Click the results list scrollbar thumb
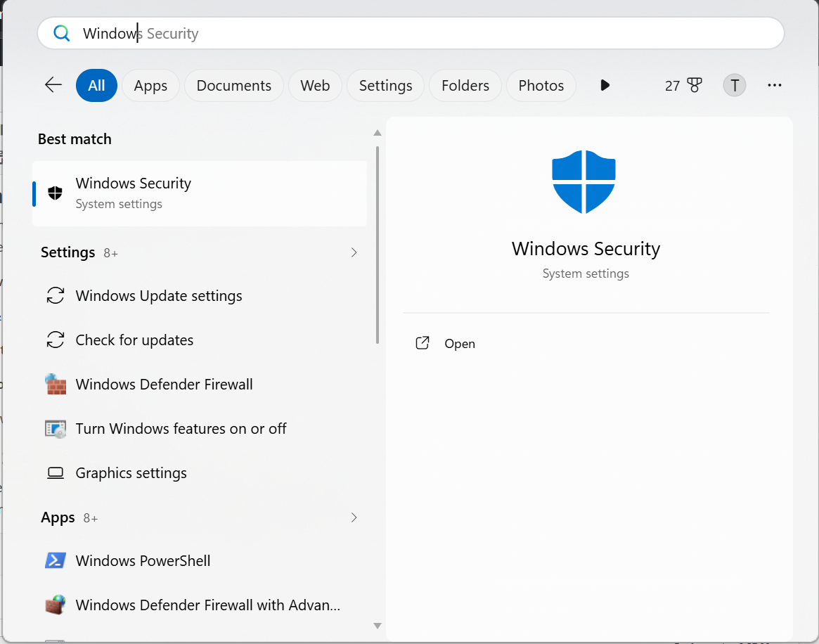The height and width of the screenshot is (644, 819). [377, 245]
